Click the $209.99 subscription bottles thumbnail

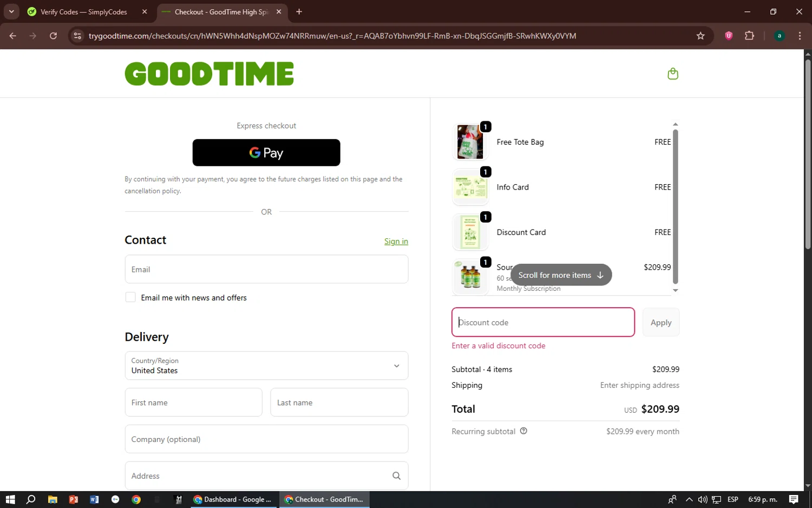470,277
